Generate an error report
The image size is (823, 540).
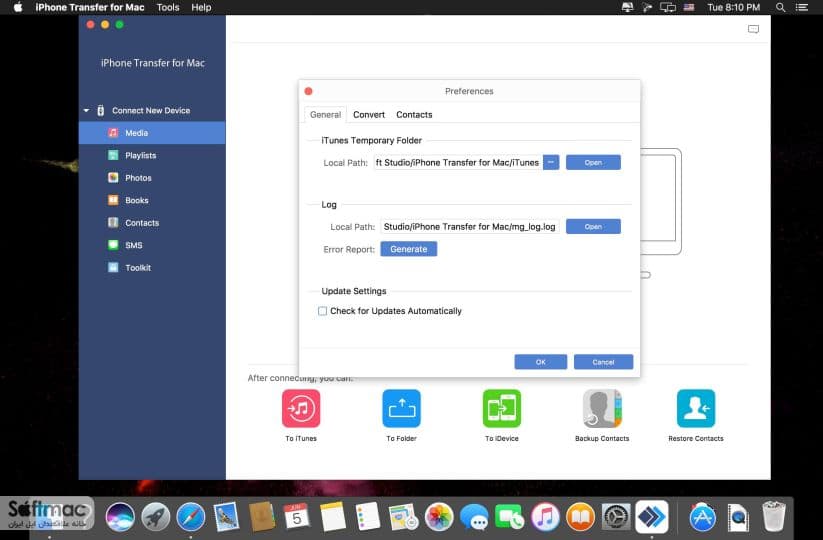tap(408, 249)
